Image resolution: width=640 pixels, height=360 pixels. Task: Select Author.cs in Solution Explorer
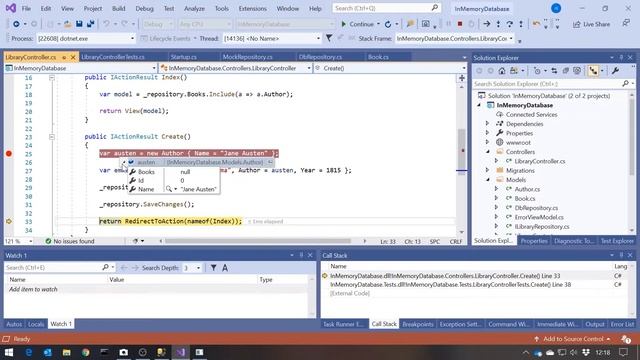[x=527, y=189]
